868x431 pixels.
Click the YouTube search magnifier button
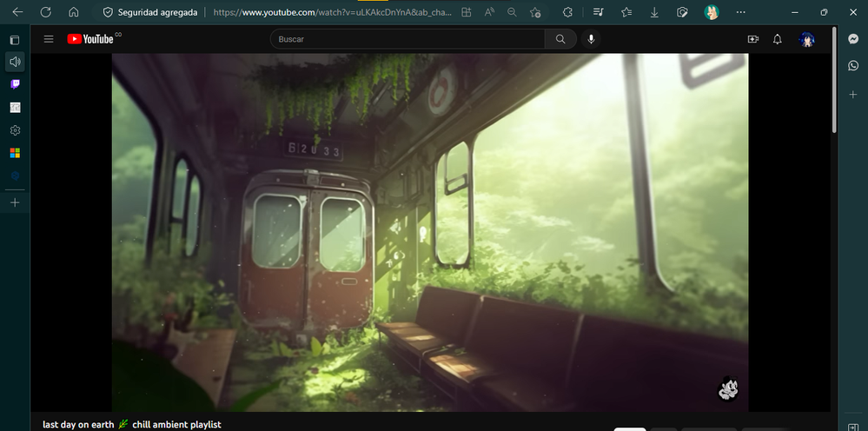560,39
